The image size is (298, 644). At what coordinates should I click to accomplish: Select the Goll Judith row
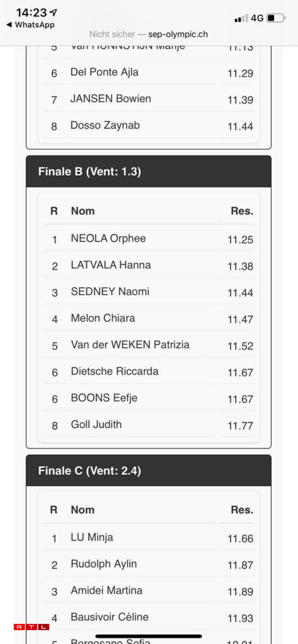[x=148, y=425]
